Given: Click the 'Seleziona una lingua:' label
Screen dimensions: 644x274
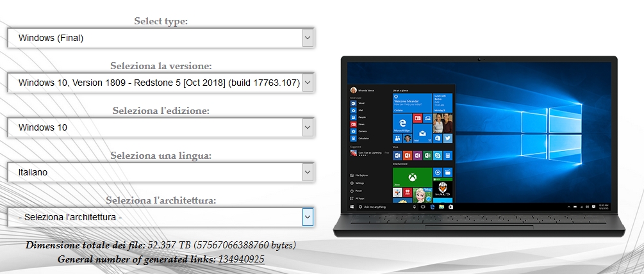Looking at the screenshot, I should [x=161, y=156].
